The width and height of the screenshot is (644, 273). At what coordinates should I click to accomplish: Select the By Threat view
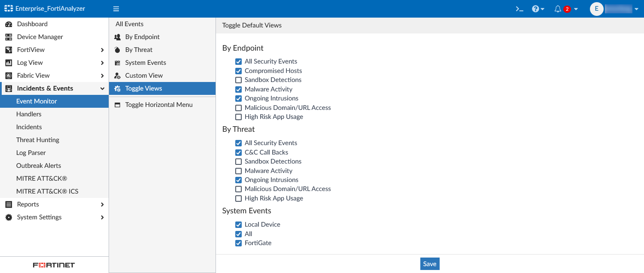tap(139, 50)
